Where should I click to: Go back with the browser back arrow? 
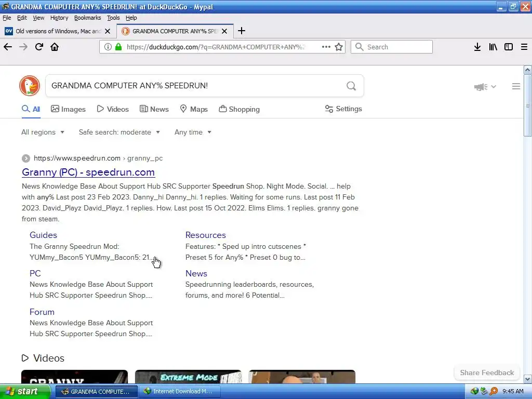click(8, 47)
